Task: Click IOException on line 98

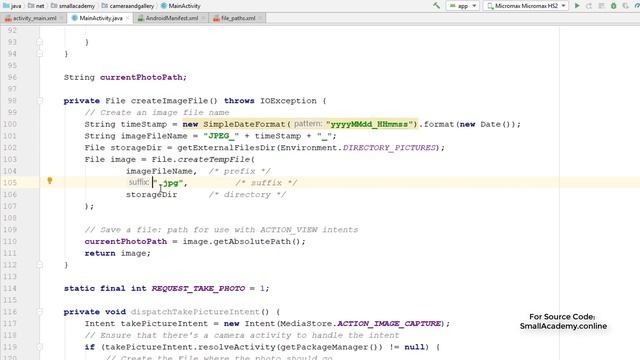Action: tap(288, 100)
